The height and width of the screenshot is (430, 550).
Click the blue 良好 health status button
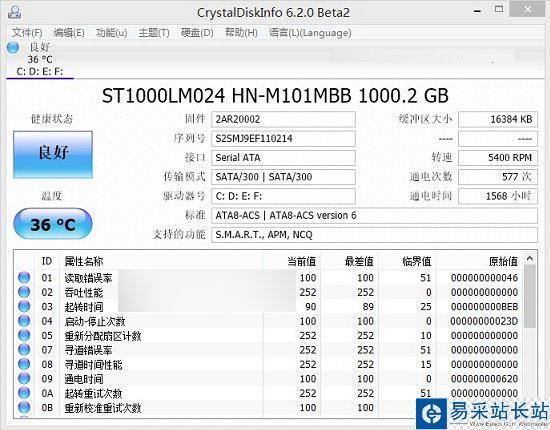point(53,155)
